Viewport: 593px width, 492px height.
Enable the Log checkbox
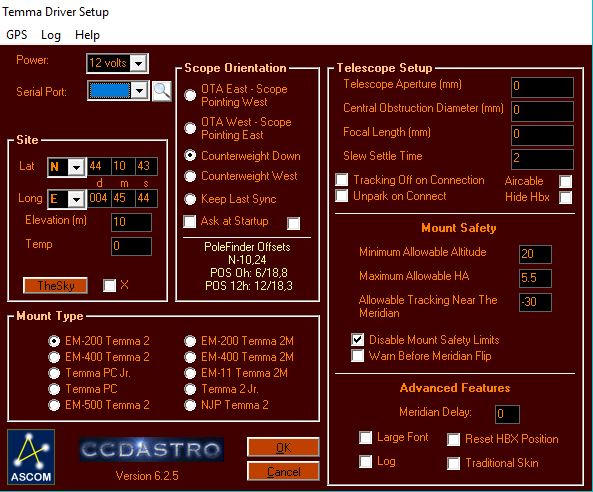point(365,461)
